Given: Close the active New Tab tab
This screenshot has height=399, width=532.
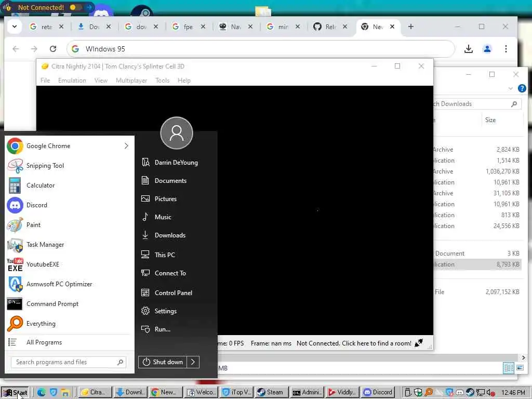Looking at the screenshot, I should [x=392, y=26].
